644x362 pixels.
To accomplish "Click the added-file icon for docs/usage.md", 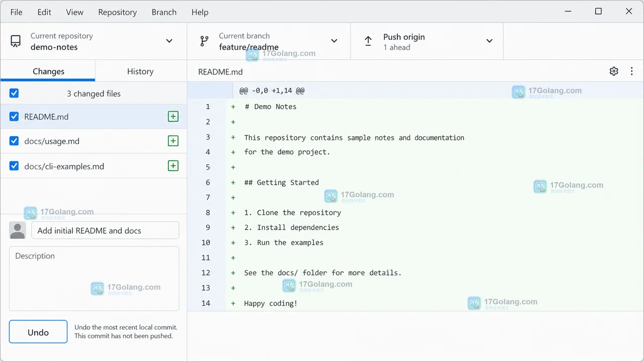I will click(173, 141).
